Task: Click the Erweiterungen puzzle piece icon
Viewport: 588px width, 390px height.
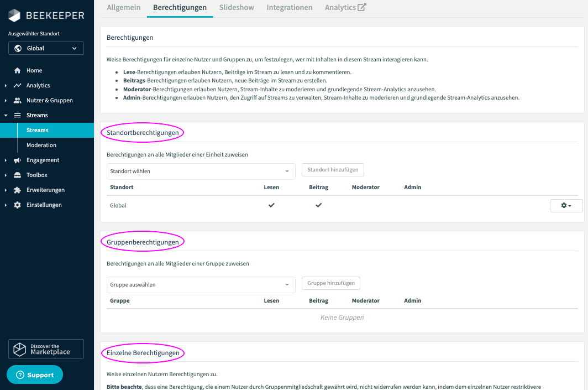Action: click(18, 190)
